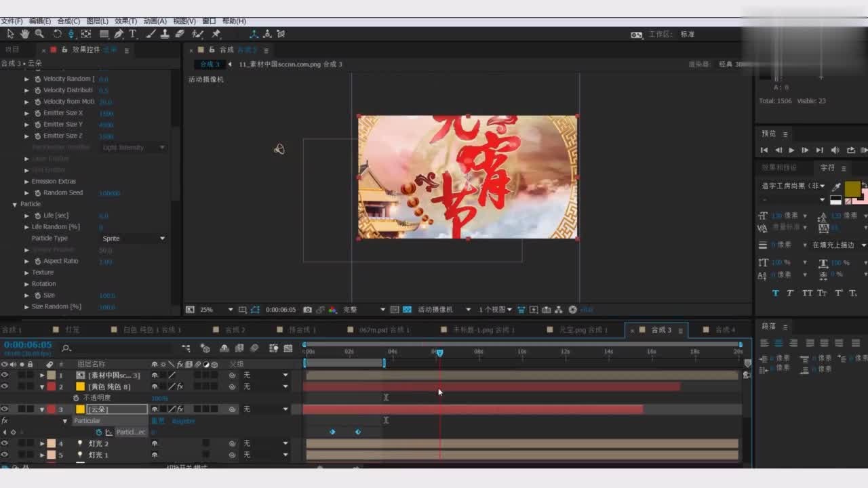This screenshot has width=868, height=488.
Task: Click the play button in Preview panel
Action: point(791,150)
